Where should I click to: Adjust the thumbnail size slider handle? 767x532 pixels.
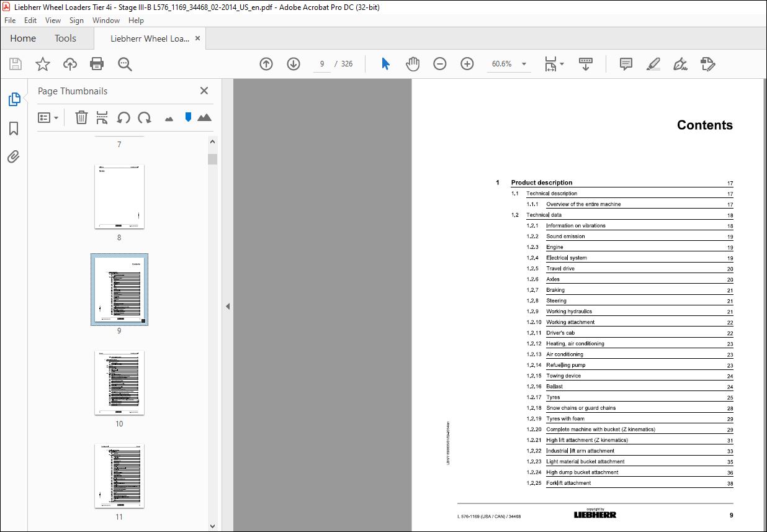188,117
